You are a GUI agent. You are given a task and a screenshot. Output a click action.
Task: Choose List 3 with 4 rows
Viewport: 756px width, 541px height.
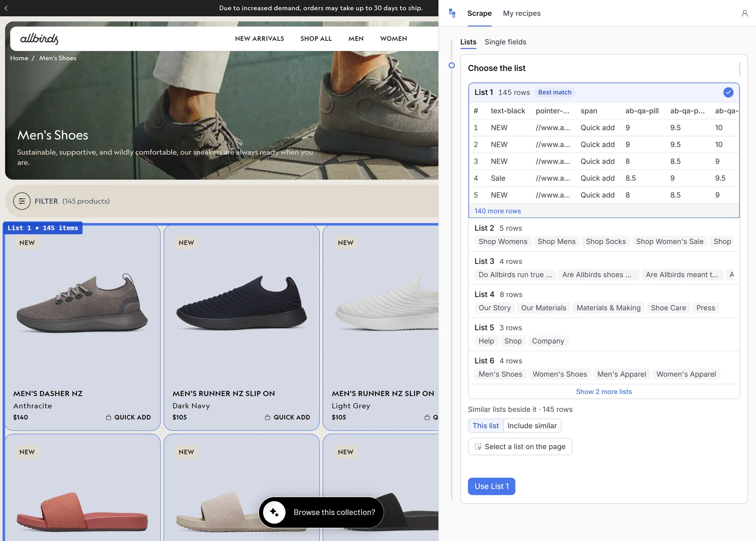[x=604, y=268]
